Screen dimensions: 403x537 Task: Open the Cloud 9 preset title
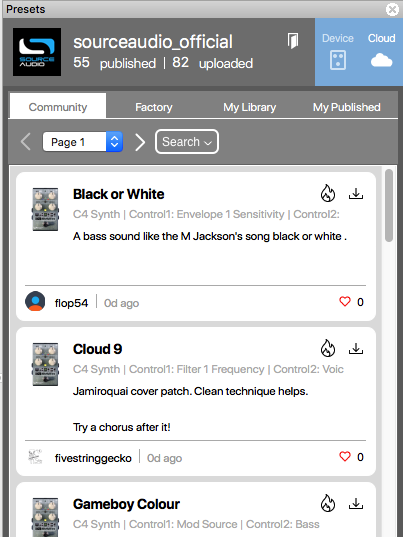click(x=98, y=349)
